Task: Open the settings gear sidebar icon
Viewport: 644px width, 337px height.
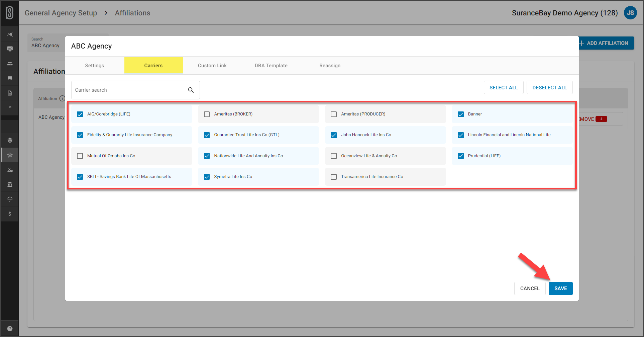Action: [10, 140]
